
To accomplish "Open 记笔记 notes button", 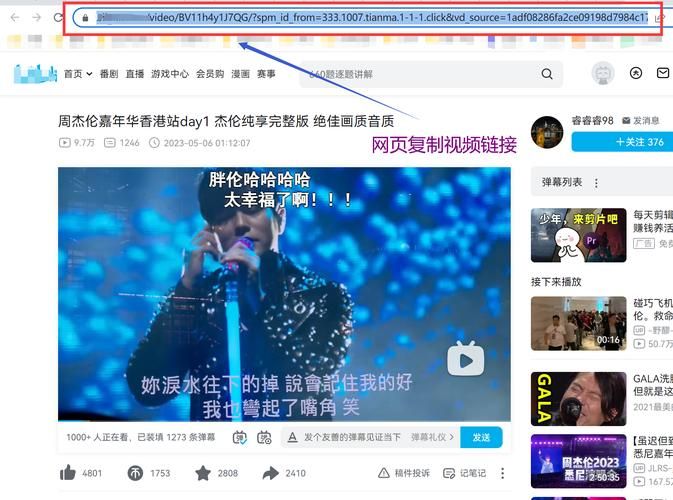I will [x=465, y=473].
